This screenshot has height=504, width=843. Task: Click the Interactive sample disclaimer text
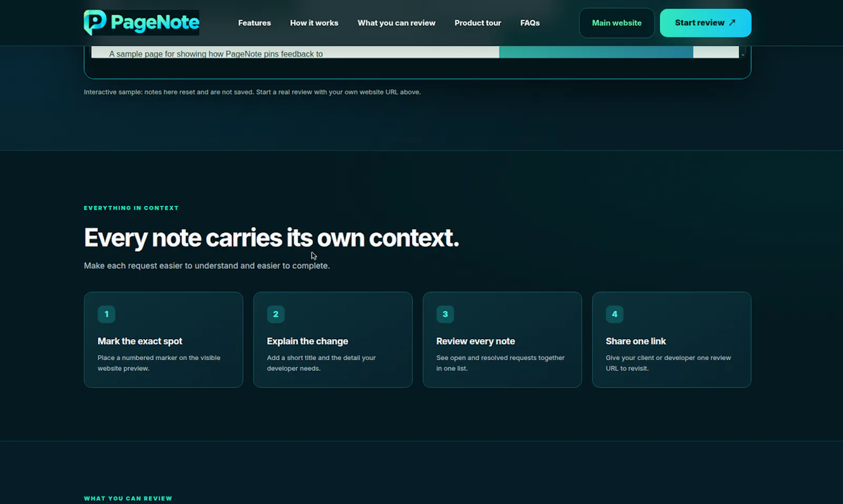click(x=252, y=92)
